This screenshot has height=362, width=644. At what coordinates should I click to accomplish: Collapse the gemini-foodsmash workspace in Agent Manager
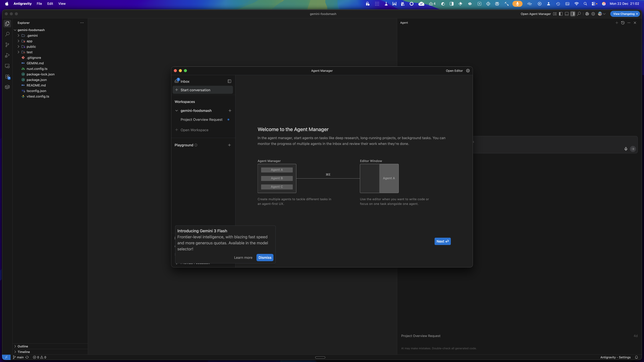pyautogui.click(x=176, y=111)
